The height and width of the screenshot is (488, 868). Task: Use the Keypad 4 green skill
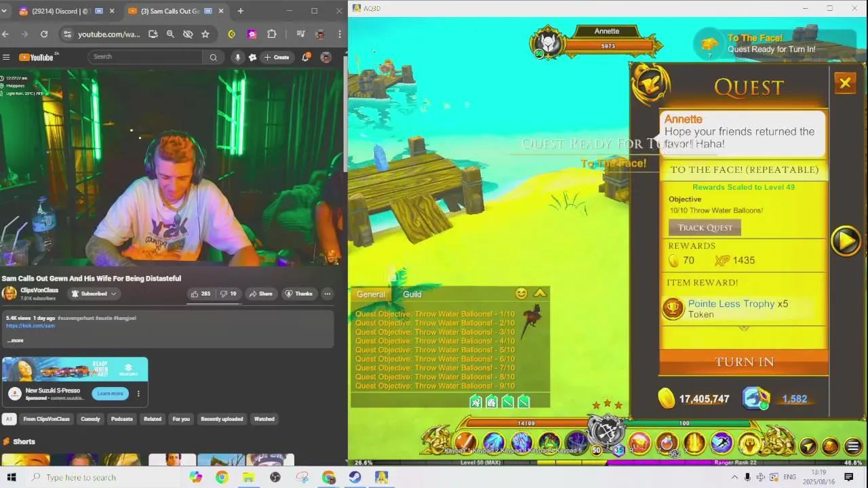pos(549,443)
